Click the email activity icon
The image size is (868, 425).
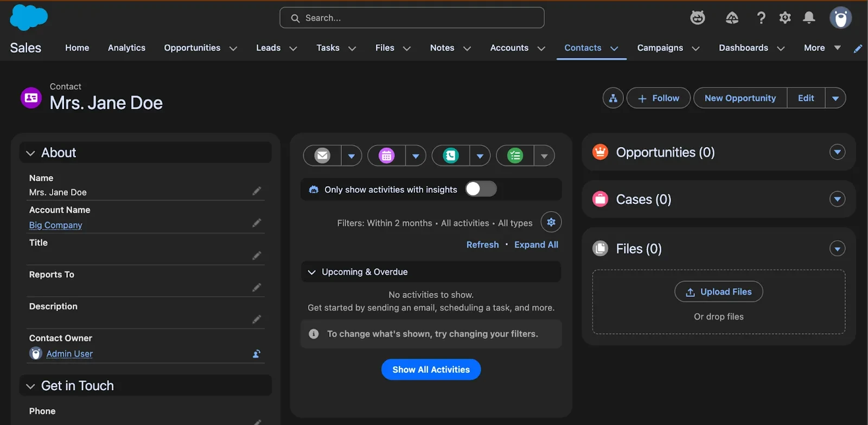point(322,156)
